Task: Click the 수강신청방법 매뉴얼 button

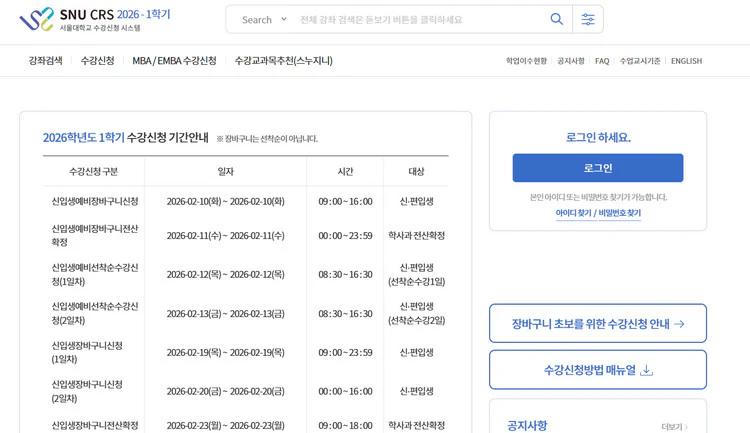Action: [x=589, y=370]
